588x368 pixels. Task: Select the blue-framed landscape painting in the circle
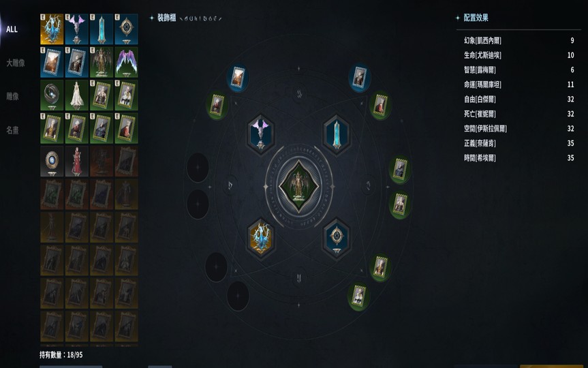(x=237, y=78)
